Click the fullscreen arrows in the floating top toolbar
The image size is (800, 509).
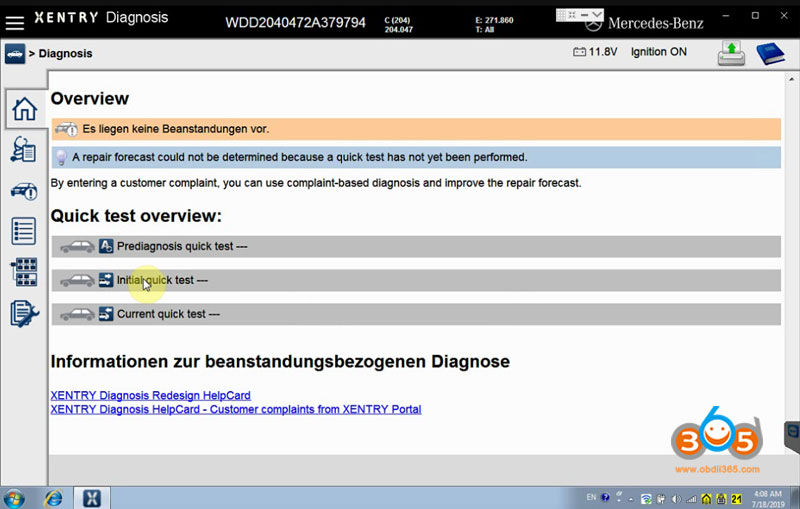pos(572,15)
